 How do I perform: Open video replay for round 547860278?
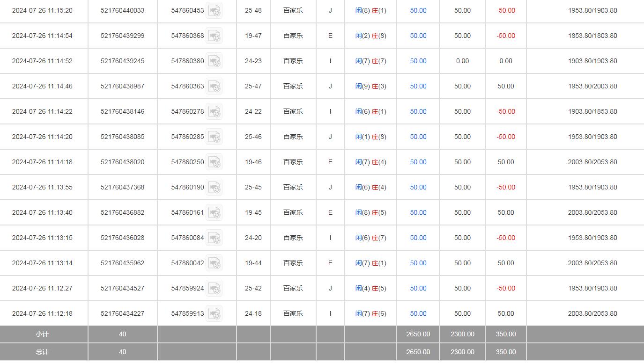[x=214, y=111]
